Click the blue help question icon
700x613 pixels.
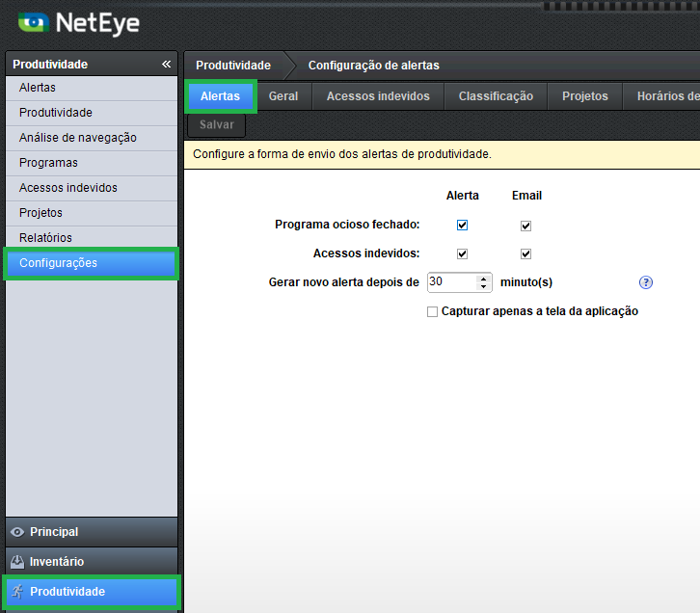pyautogui.click(x=646, y=282)
